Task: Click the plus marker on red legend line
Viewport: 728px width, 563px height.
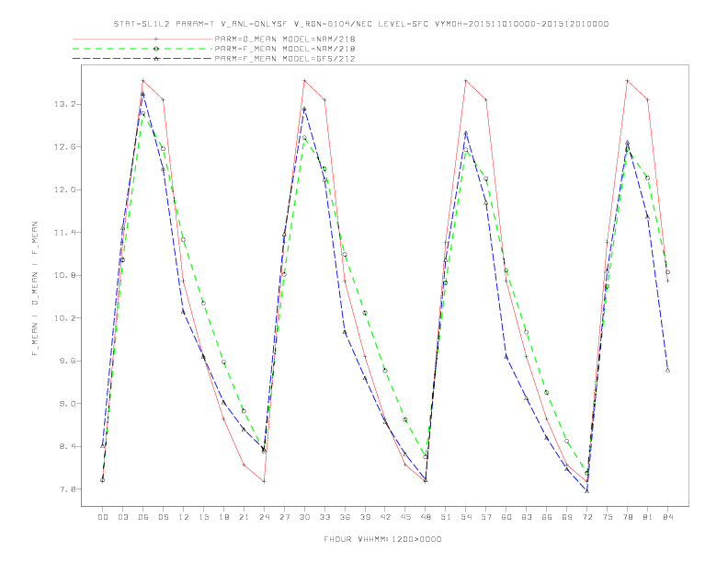Action: pyautogui.click(x=156, y=39)
